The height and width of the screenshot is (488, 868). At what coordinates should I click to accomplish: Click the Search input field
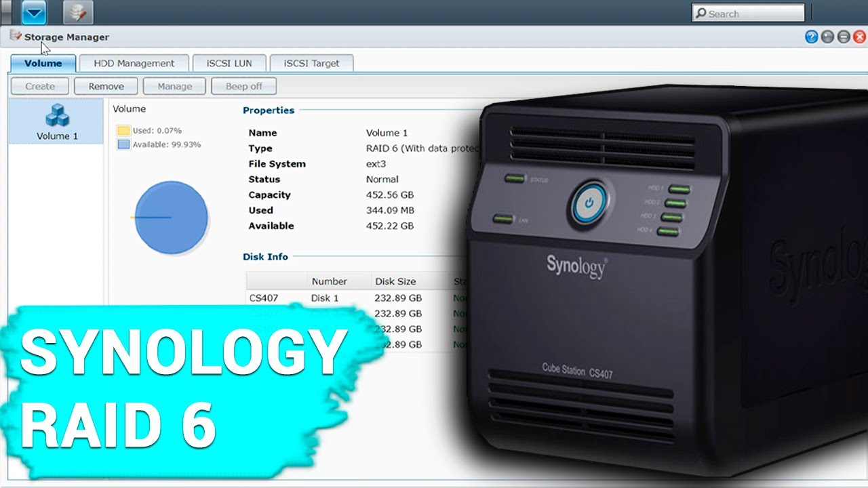tap(748, 13)
